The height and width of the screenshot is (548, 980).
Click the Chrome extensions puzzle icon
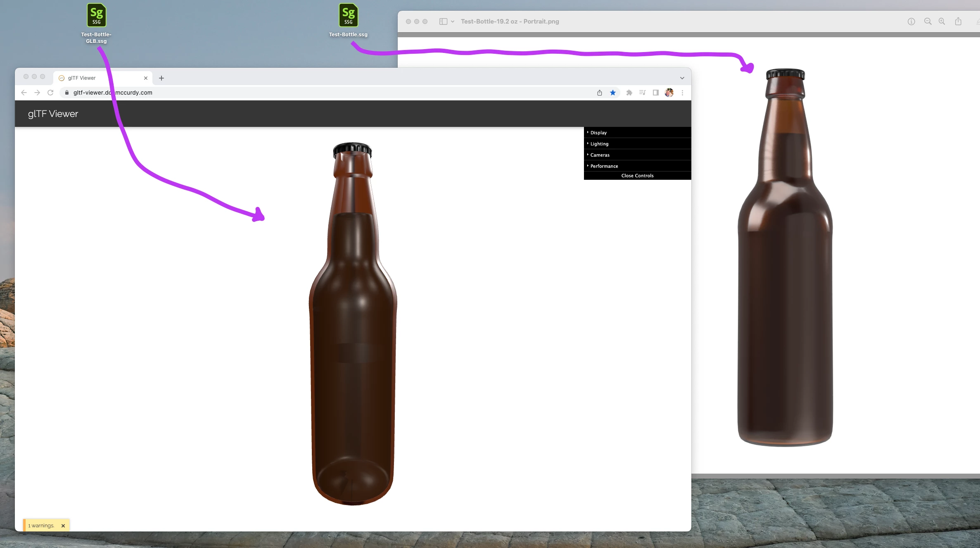click(629, 93)
